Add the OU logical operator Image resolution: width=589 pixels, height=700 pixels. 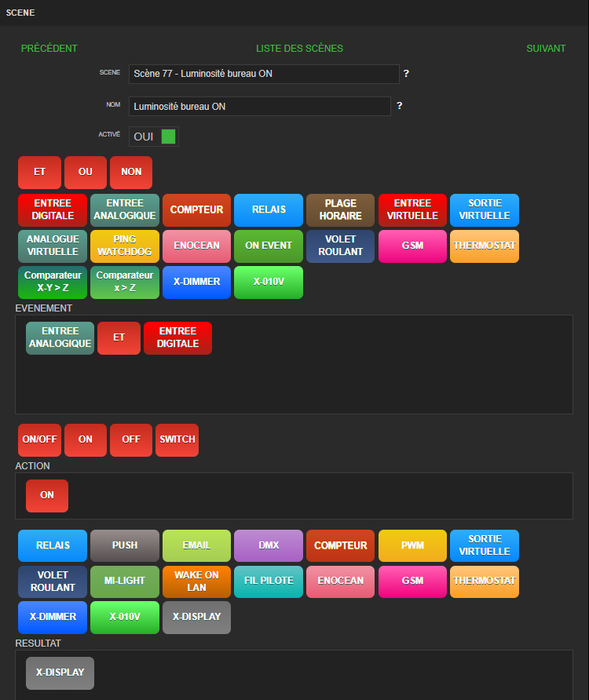(86, 172)
